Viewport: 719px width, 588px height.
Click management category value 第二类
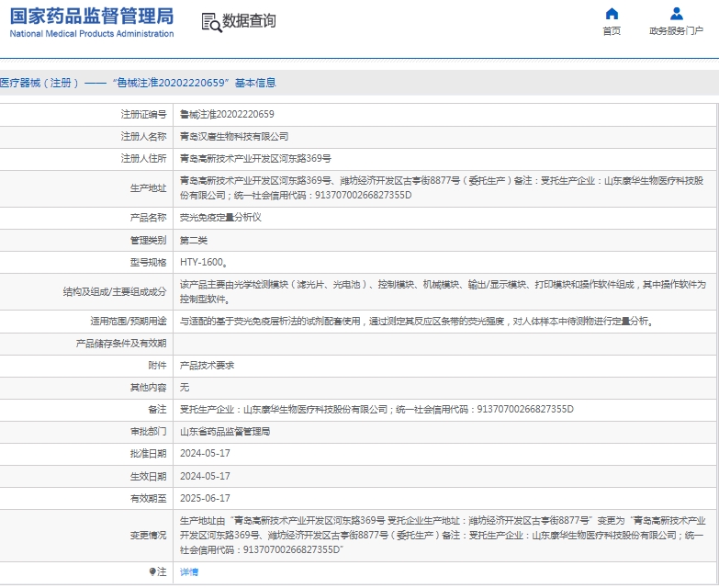tap(194, 241)
